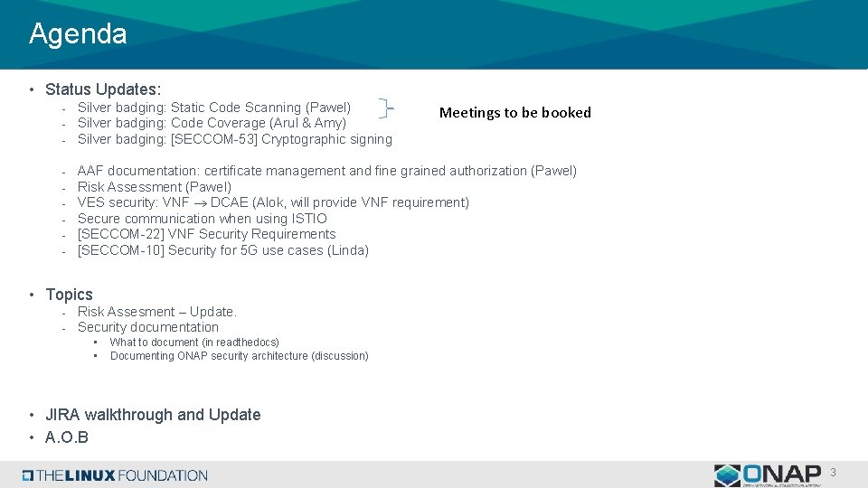Click the ONAP logo in footer
The height and width of the screenshot is (488, 868).
click(768, 474)
